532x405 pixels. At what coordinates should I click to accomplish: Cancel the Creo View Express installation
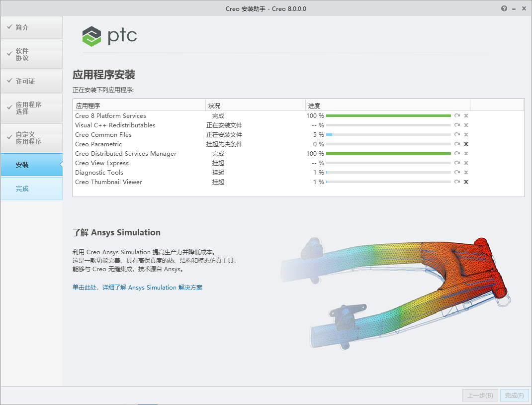click(x=466, y=163)
